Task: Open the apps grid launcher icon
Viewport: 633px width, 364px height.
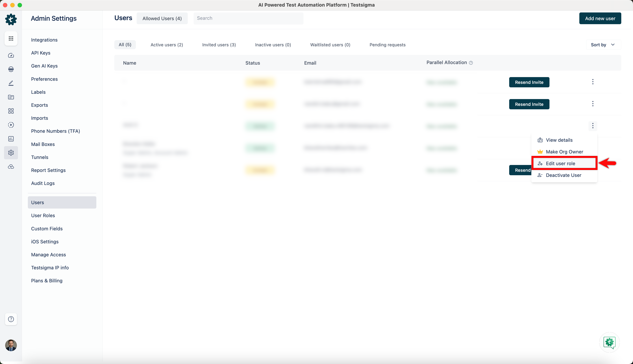Action: click(x=11, y=38)
